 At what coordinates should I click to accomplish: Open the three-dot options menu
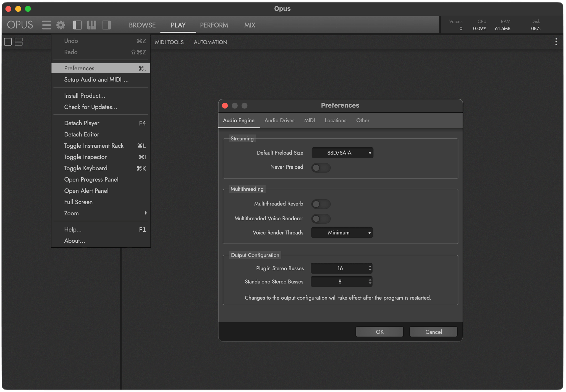pyautogui.click(x=556, y=42)
